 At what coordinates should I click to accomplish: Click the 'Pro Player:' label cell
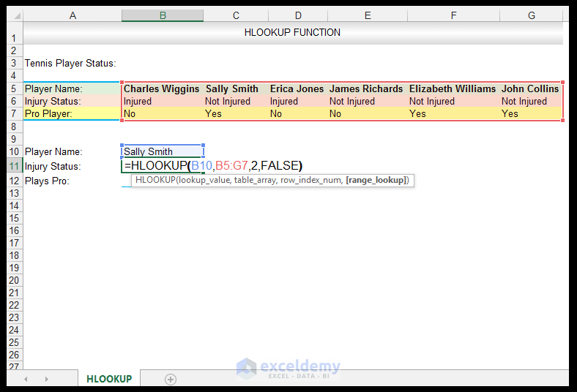tap(72, 113)
